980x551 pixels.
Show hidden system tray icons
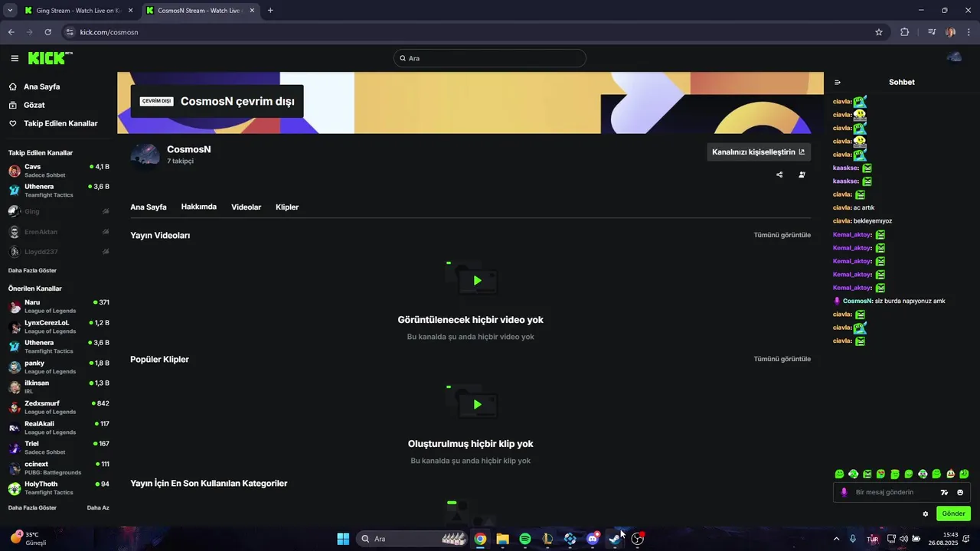[x=836, y=539]
